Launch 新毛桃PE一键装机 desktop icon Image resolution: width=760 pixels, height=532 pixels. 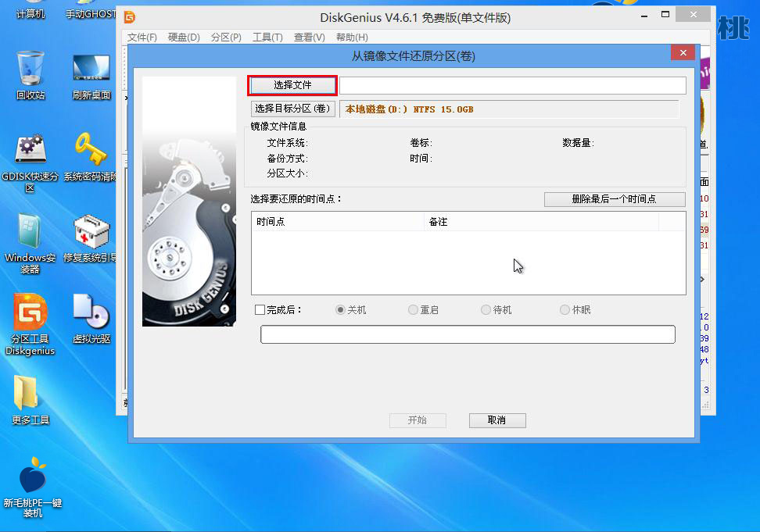tap(33, 487)
